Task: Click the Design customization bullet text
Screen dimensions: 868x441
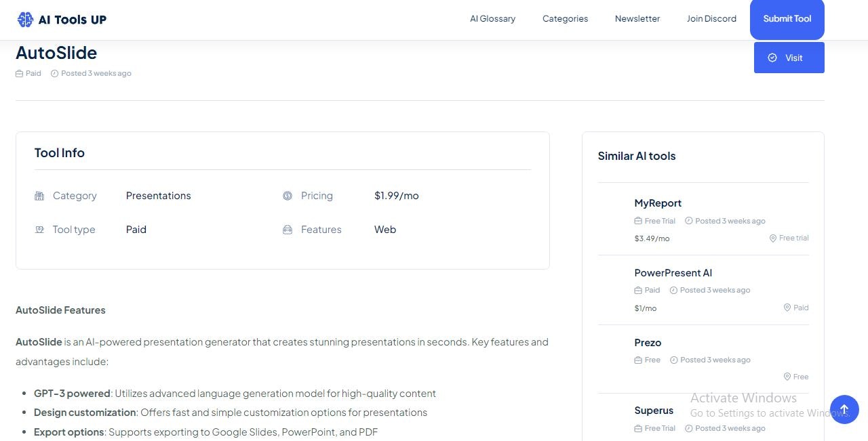Action: pyautogui.click(x=231, y=413)
